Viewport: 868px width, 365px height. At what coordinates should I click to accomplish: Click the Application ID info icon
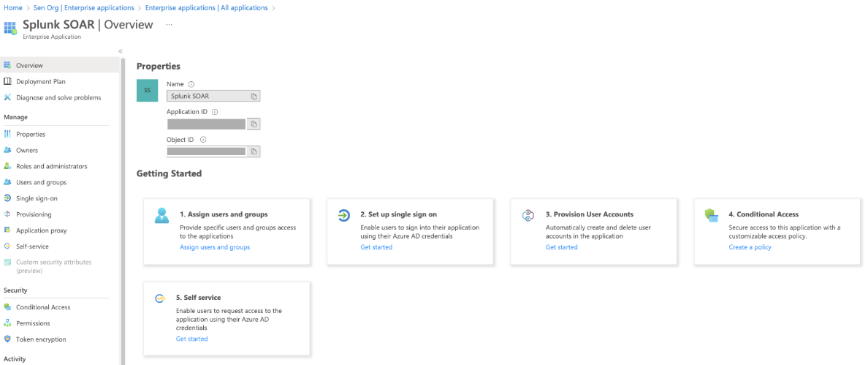(x=215, y=112)
